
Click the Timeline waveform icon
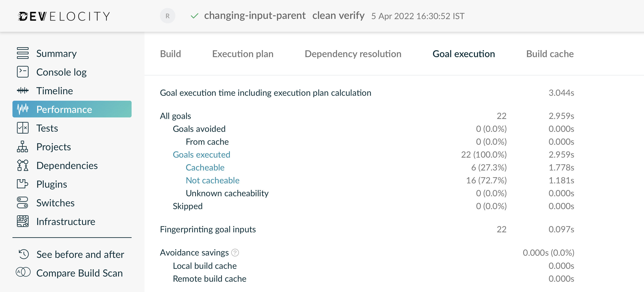click(23, 91)
